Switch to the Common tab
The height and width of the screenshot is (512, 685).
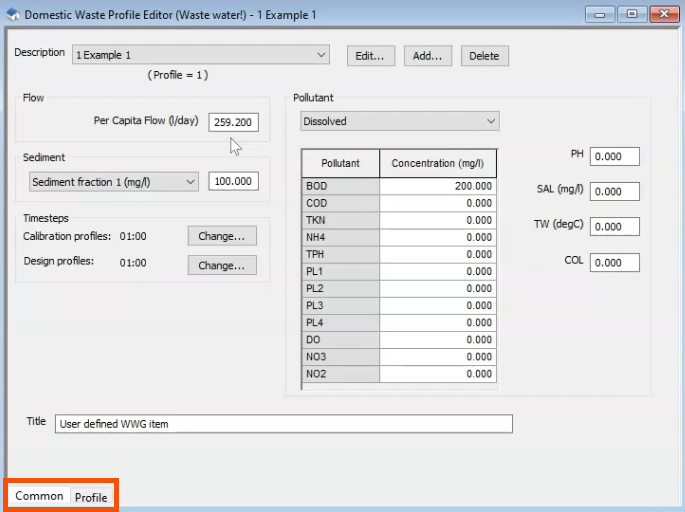tap(39, 496)
